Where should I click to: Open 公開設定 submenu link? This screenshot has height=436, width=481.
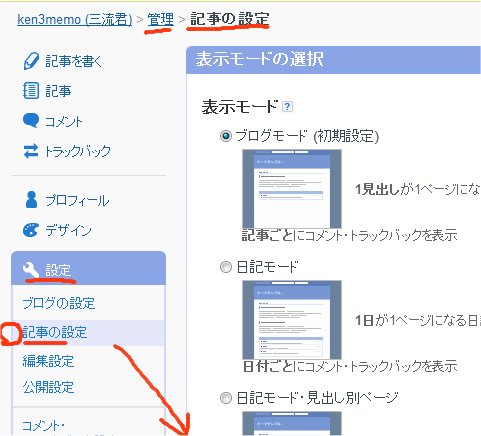click(48, 387)
